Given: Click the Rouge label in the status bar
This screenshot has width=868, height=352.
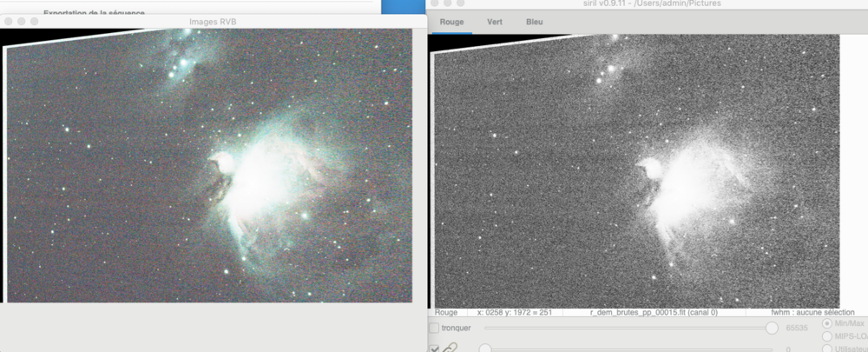Looking at the screenshot, I should (446, 313).
